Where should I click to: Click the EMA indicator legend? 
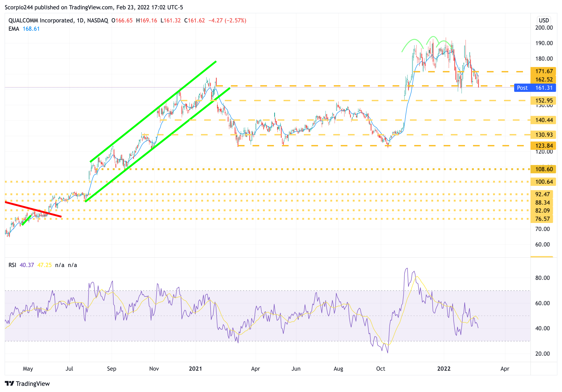14,29
